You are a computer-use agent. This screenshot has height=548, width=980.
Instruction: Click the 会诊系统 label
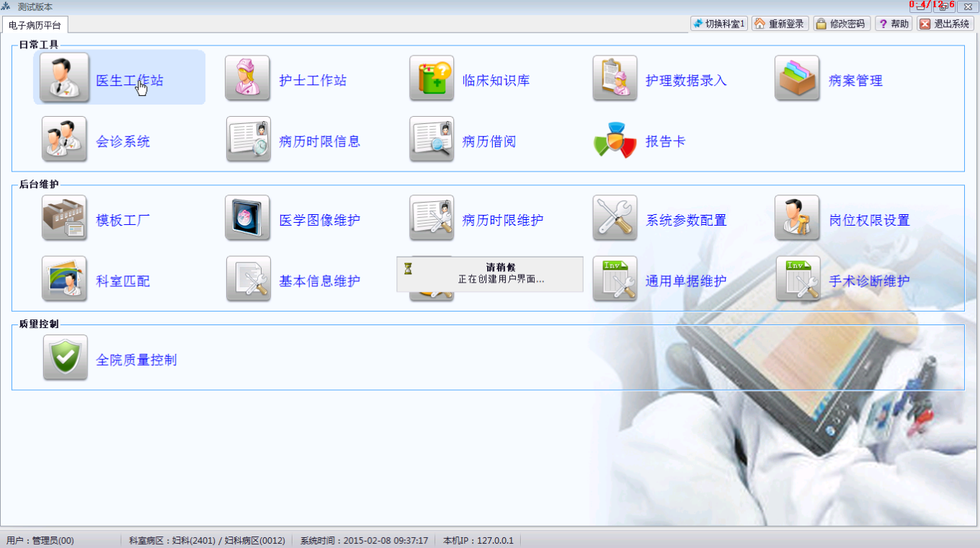point(123,141)
